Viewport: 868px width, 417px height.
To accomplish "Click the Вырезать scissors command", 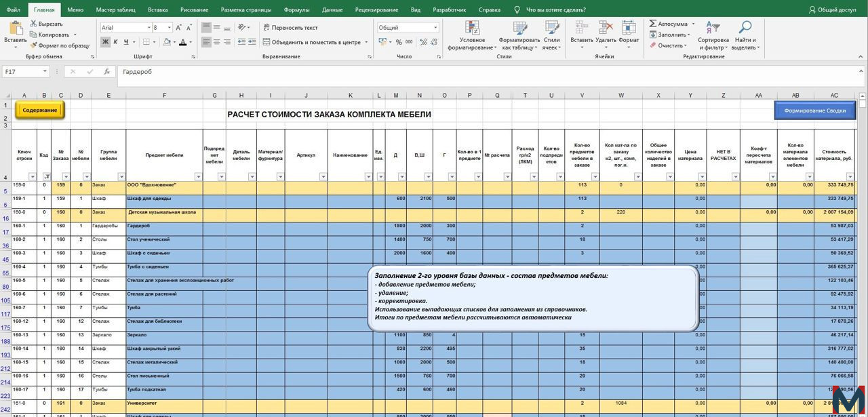I will [x=46, y=24].
